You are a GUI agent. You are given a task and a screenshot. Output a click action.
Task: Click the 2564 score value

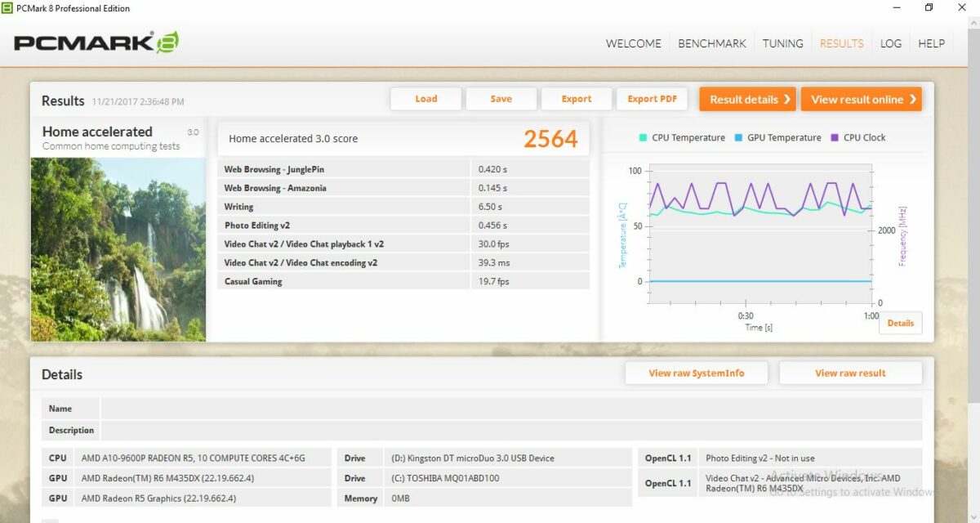(550, 139)
